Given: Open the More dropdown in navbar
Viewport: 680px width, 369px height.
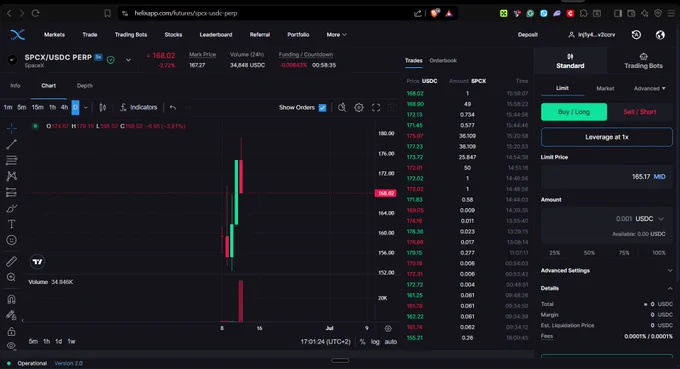Looking at the screenshot, I should point(336,35).
